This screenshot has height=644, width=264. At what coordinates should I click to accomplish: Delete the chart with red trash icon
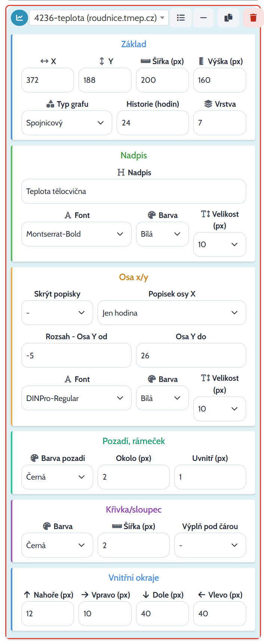[x=253, y=18]
